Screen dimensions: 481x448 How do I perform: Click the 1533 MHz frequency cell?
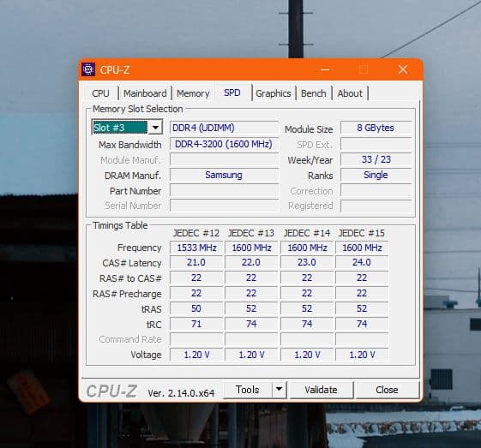(196, 248)
